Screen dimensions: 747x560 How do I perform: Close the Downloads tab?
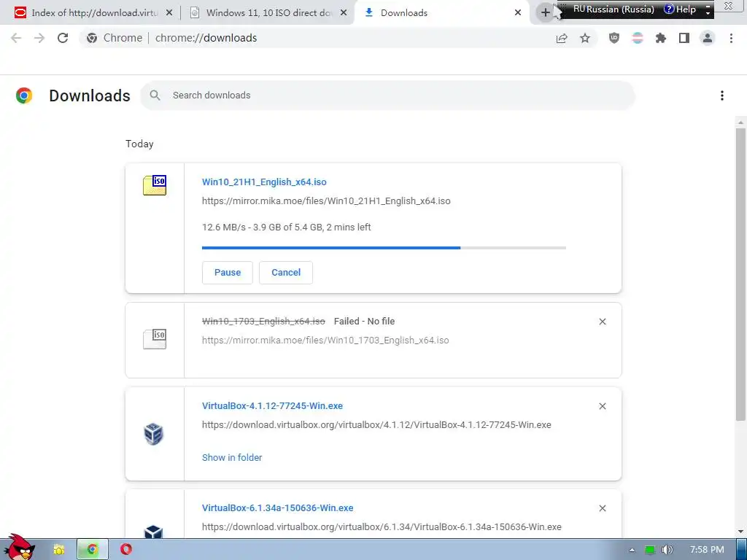[x=518, y=13]
